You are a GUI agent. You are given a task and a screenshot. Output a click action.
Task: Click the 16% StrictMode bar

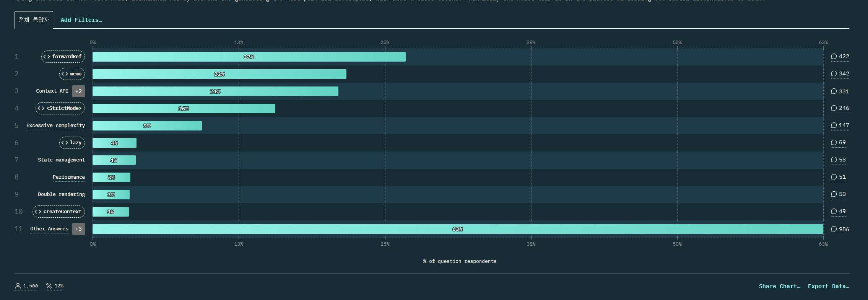coord(184,109)
